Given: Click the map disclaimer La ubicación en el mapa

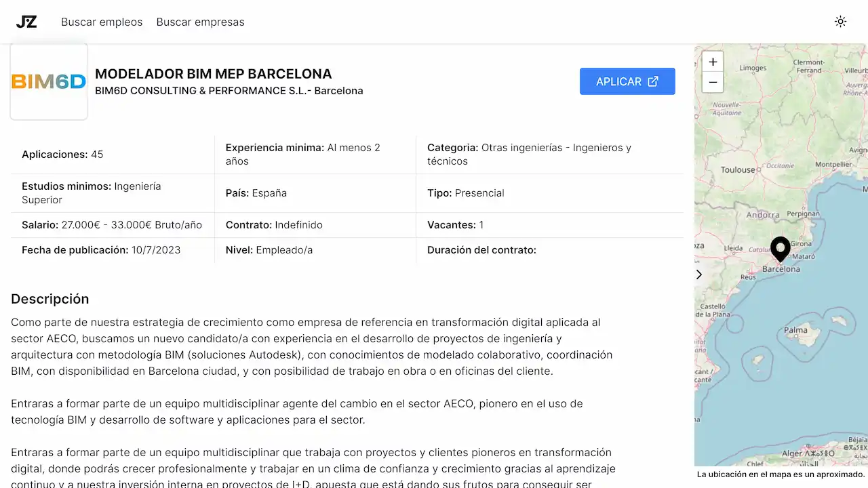Looking at the screenshot, I should [781, 474].
